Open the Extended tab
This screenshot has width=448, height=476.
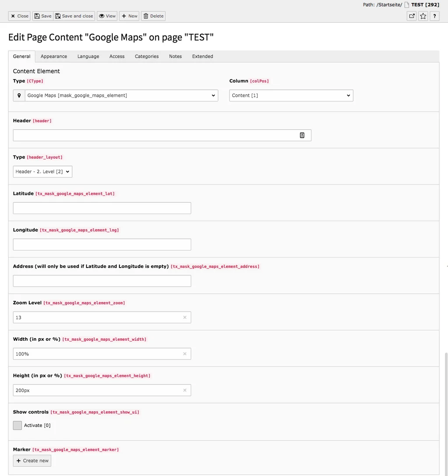tap(202, 56)
